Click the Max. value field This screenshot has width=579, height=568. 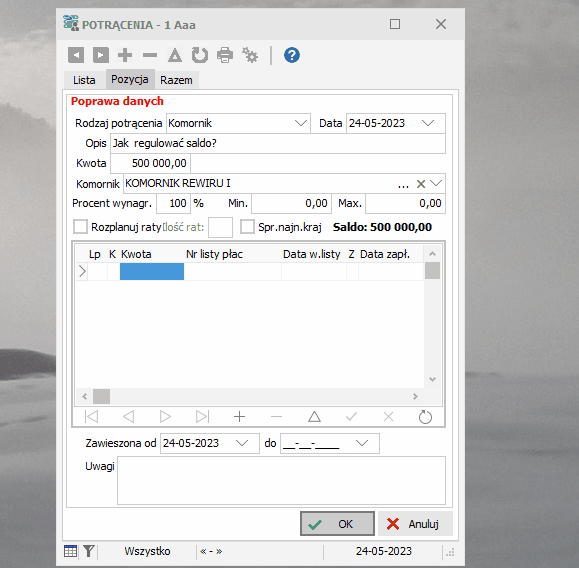(x=405, y=203)
